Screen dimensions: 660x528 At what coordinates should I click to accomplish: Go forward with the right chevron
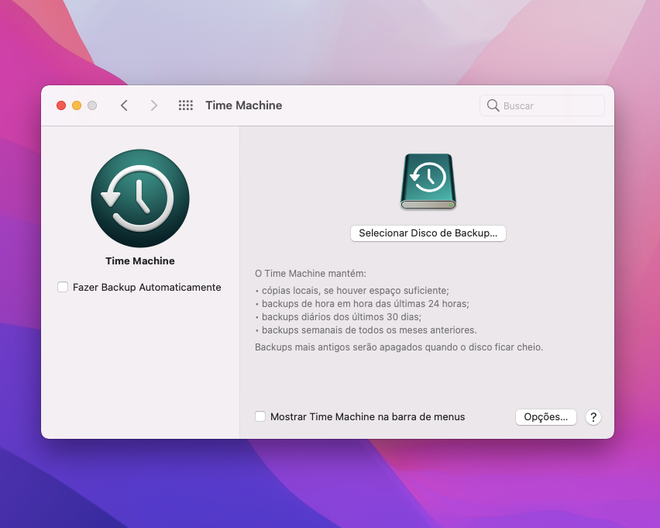click(x=154, y=105)
